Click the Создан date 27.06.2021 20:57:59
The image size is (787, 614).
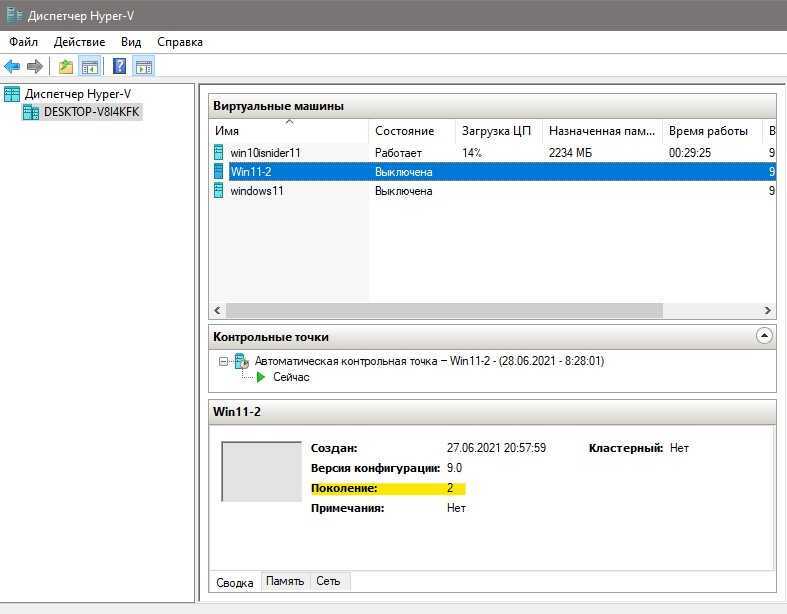496,448
